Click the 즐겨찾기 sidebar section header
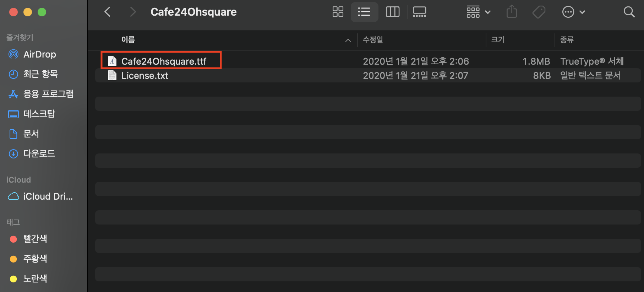Screen dimensions: 644x292 coord(20,38)
